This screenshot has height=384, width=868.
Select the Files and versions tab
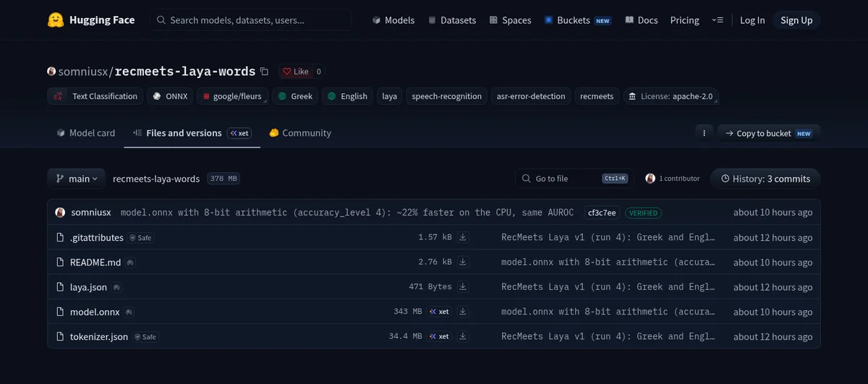point(192,133)
